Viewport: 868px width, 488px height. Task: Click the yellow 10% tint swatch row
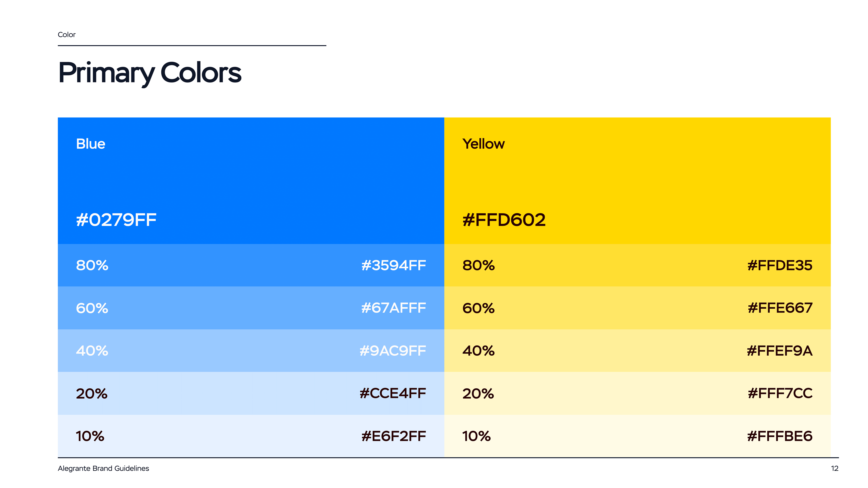(637, 436)
